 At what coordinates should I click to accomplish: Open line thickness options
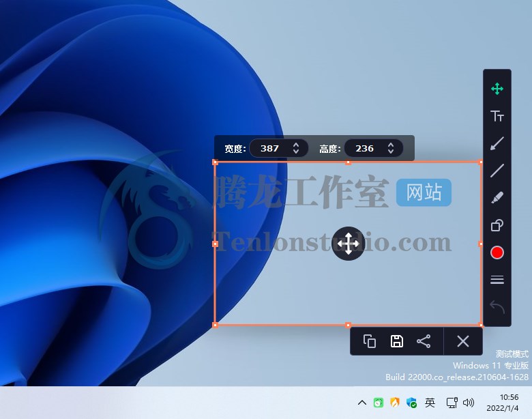coord(497,279)
